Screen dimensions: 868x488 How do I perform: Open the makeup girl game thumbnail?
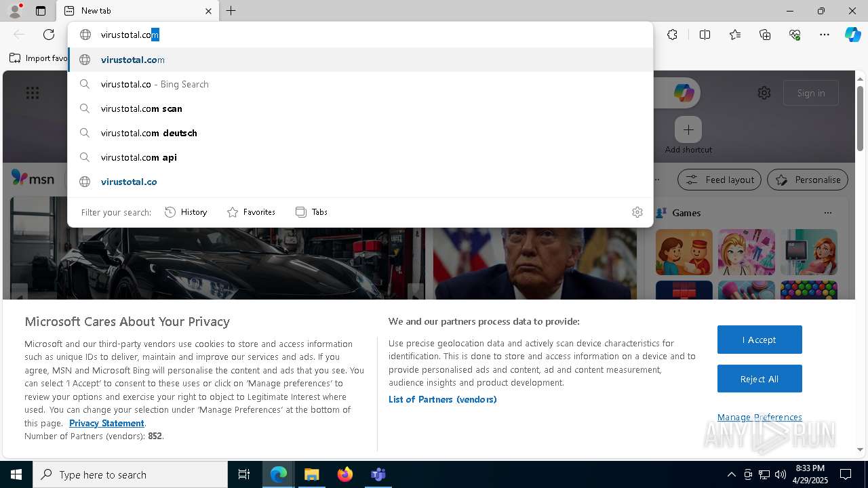click(x=747, y=252)
